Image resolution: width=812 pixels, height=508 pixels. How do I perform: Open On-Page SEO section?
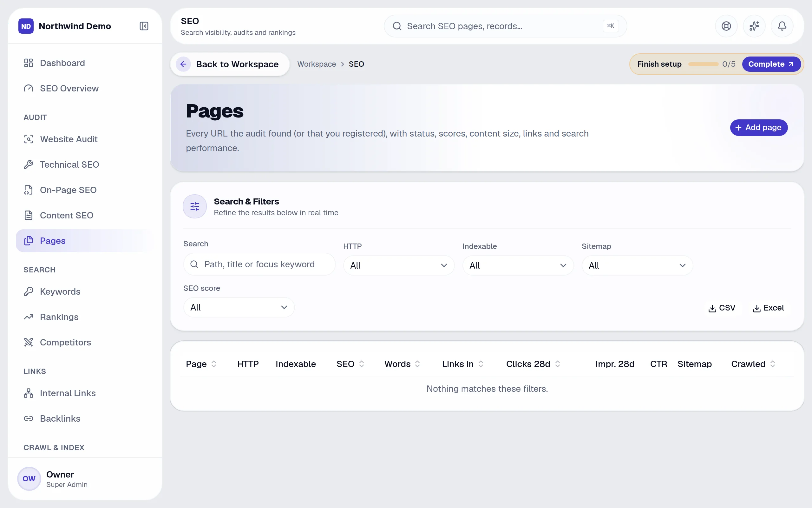click(x=85, y=190)
